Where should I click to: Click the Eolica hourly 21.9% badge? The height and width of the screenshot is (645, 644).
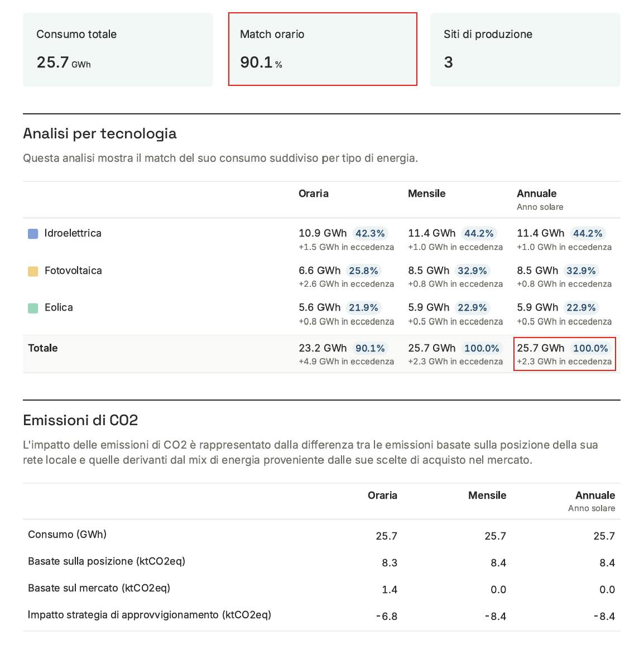pyautogui.click(x=363, y=307)
